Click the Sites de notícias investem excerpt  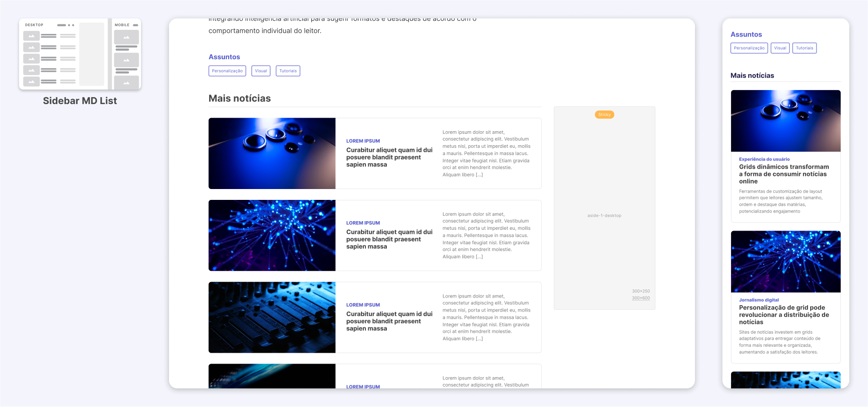pyautogui.click(x=780, y=342)
